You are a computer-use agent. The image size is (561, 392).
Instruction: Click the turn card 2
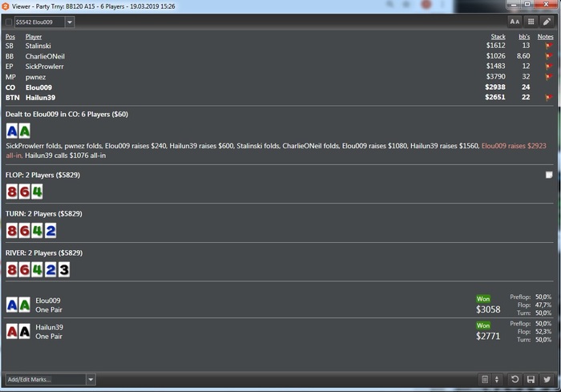50,231
